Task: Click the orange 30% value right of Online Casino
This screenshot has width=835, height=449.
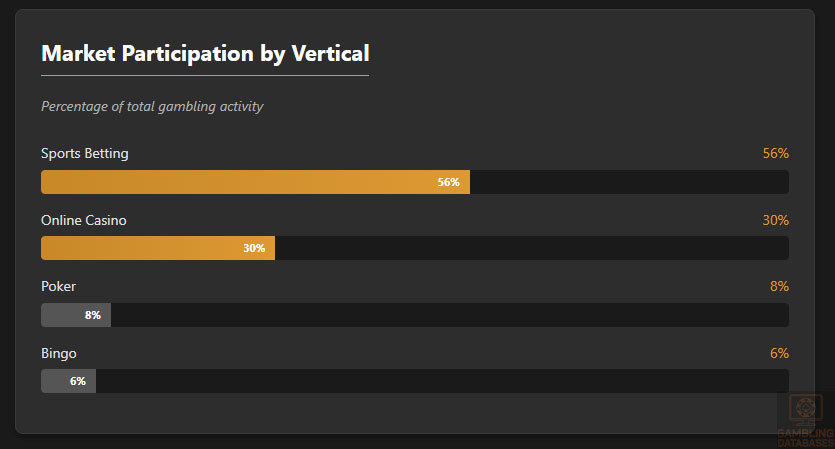Action: coord(776,220)
